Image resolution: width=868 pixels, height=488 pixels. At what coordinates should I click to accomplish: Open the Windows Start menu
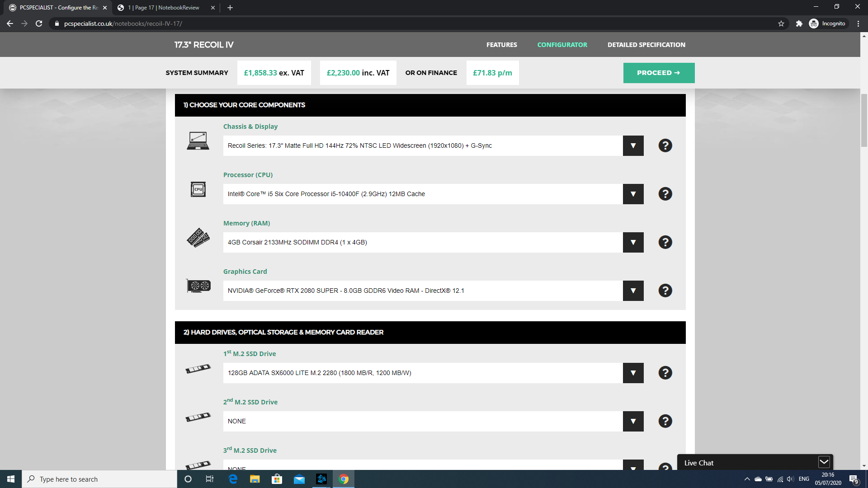(x=11, y=479)
